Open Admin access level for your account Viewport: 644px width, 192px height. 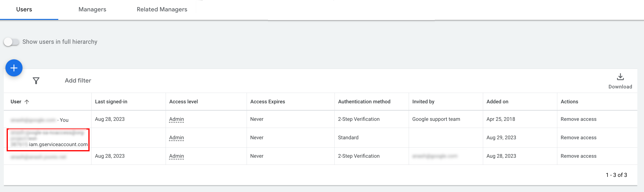[x=176, y=119]
